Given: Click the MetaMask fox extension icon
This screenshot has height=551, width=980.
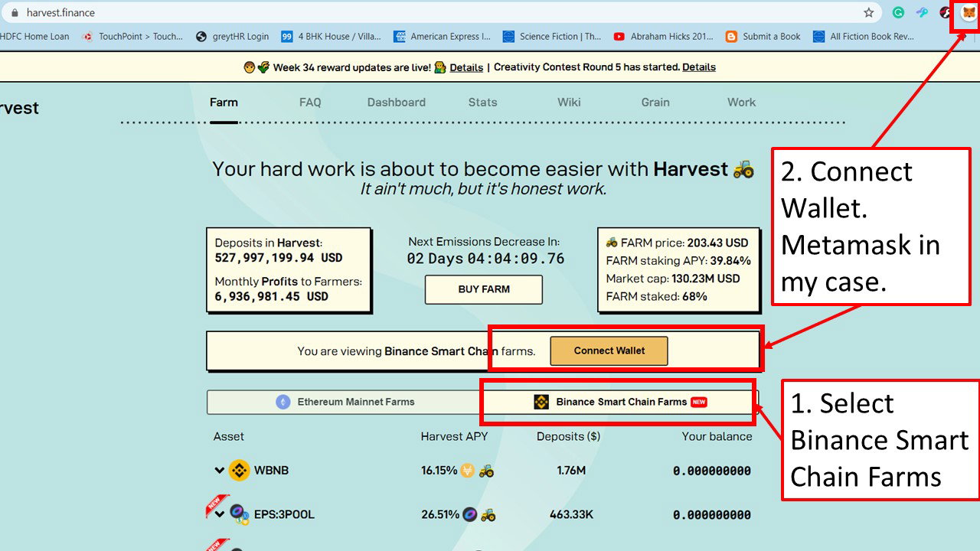Looking at the screenshot, I should pyautogui.click(x=969, y=13).
